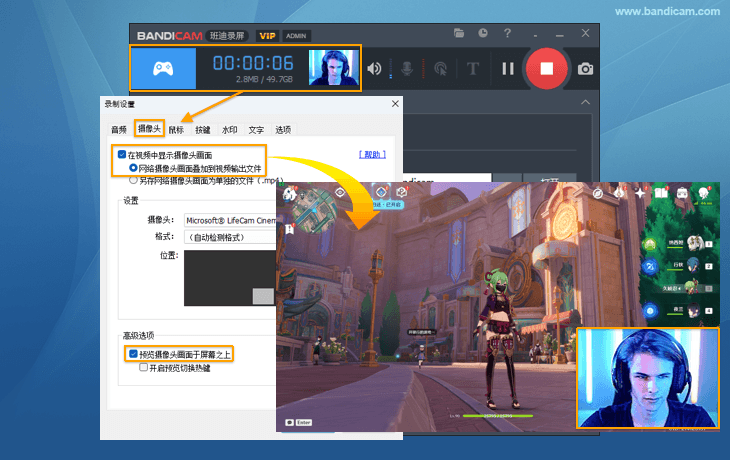Open the 摄像头 device dropdown

[230, 220]
